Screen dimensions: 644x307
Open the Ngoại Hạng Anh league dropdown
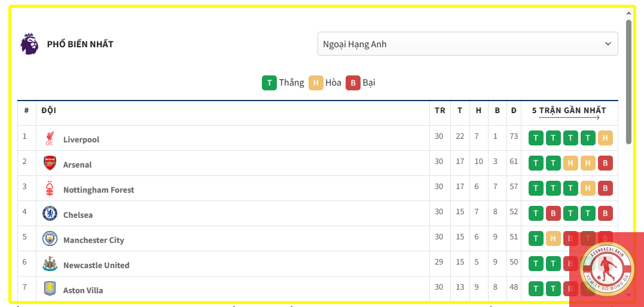pos(467,44)
